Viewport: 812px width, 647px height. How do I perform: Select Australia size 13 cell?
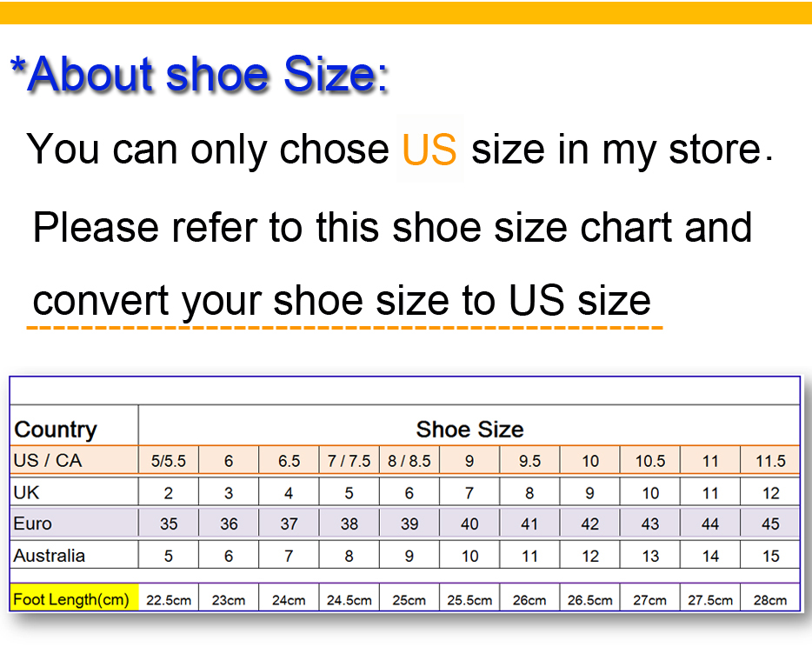click(x=650, y=556)
